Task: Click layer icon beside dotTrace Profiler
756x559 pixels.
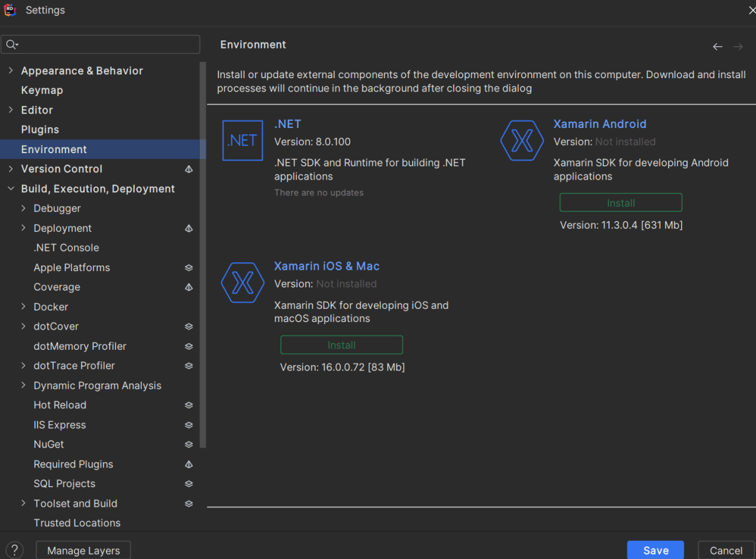Action: click(x=188, y=366)
